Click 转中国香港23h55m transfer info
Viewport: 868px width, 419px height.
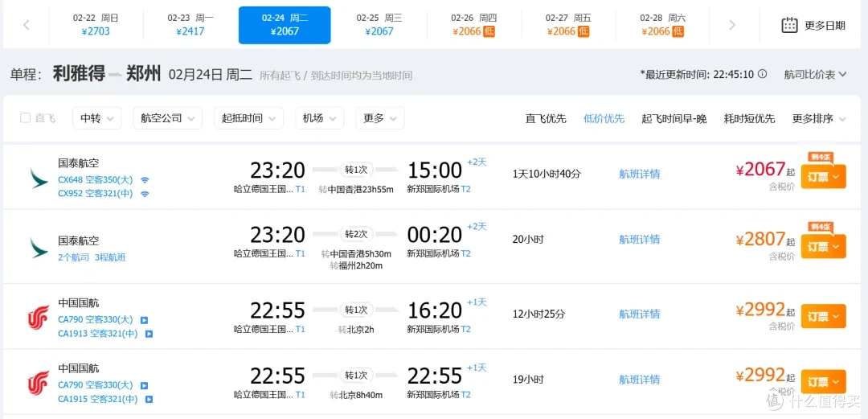tap(356, 190)
